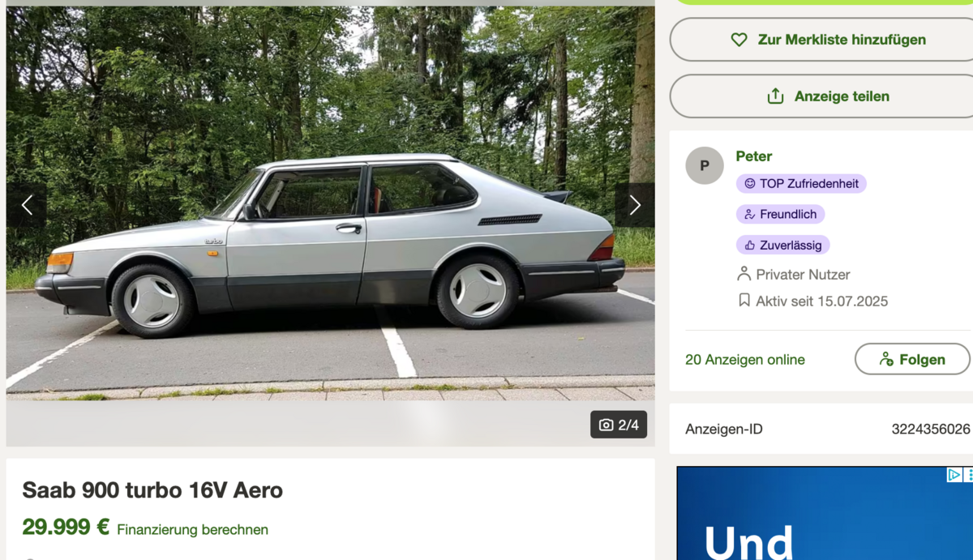The image size is (973, 560).
Task: View the 20 Anzeigen online link
Action: pos(745,359)
